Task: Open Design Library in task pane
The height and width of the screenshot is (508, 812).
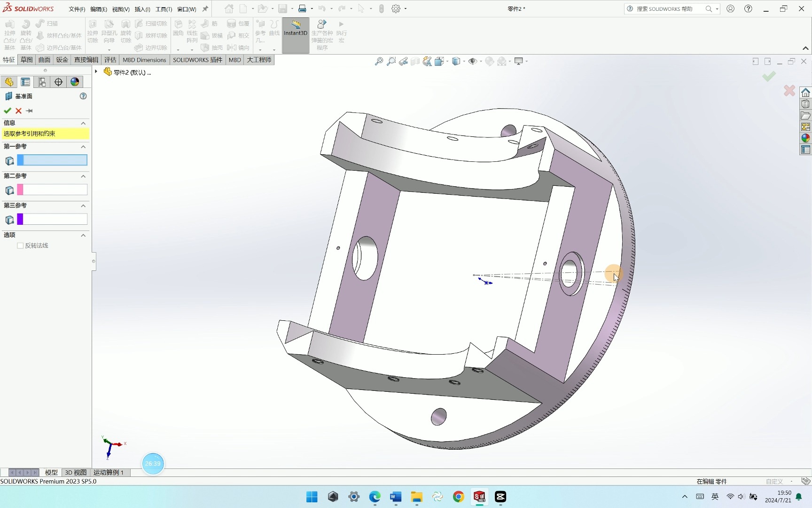Action: 805,104
